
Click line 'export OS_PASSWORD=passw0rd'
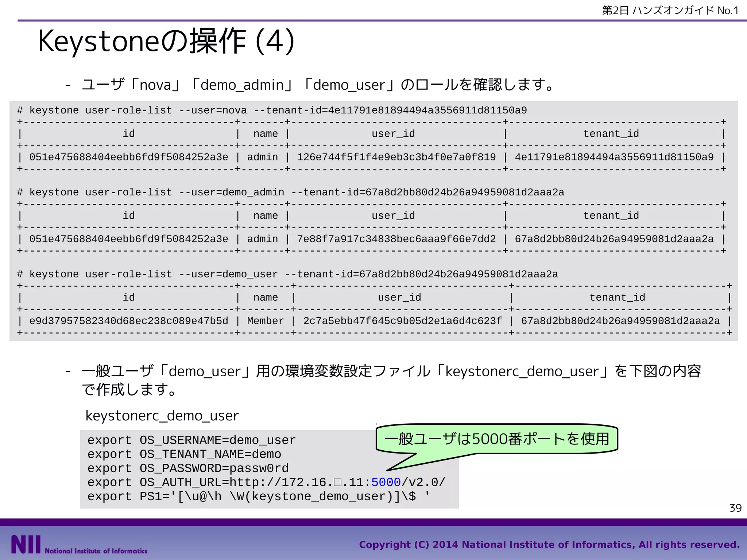point(188,468)
